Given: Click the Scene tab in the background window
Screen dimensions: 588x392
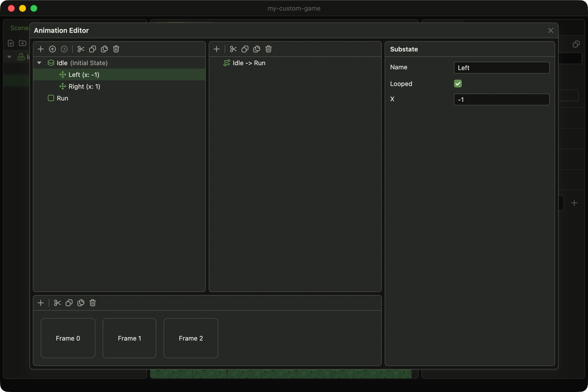Looking at the screenshot, I should (20, 28).
